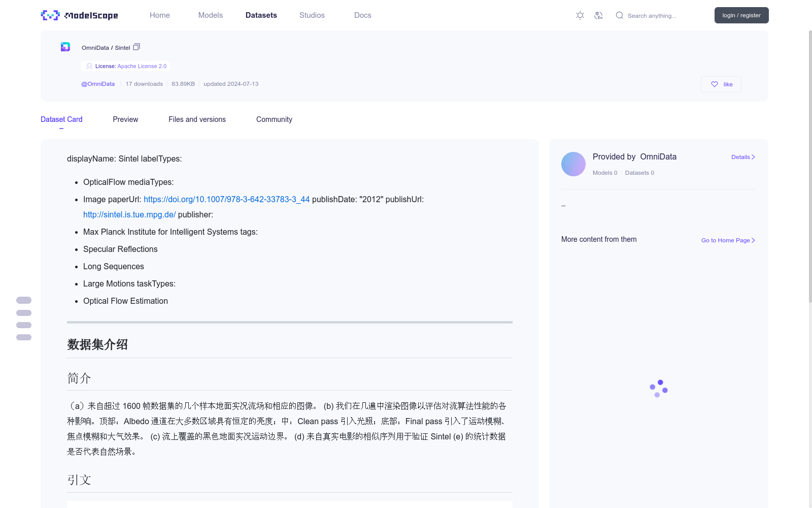Click the Datasets 0 count text
The height and width of the screenshot is (508, 812).
[x=639, y=173]
